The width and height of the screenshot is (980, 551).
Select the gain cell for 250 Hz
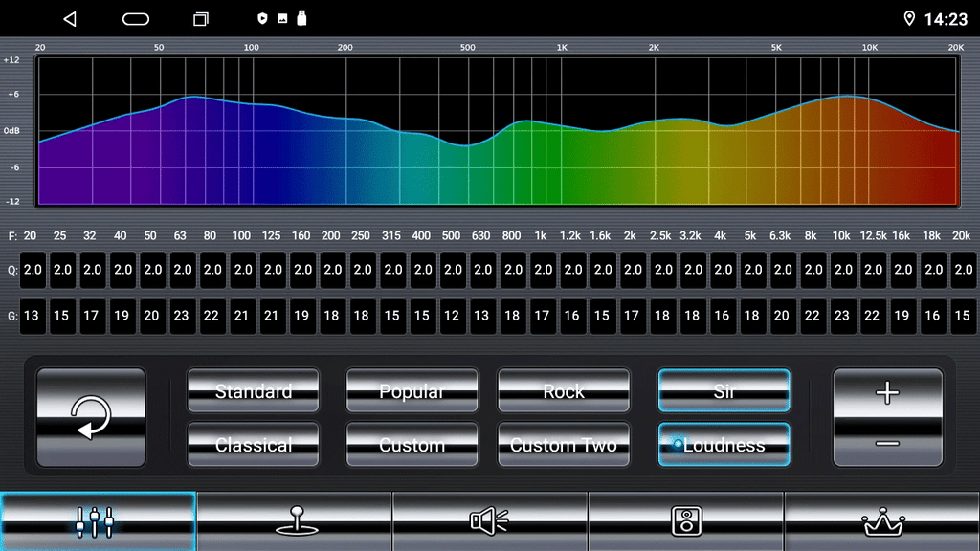[363, 316]
